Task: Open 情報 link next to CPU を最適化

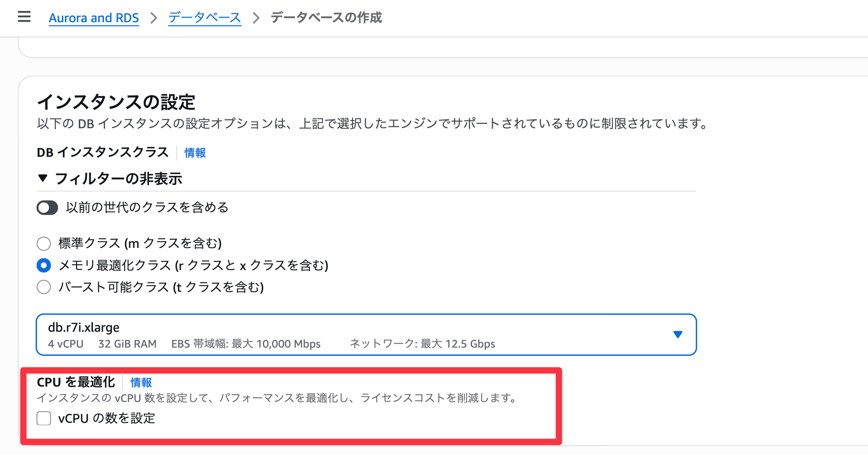Action: (141, 382)
